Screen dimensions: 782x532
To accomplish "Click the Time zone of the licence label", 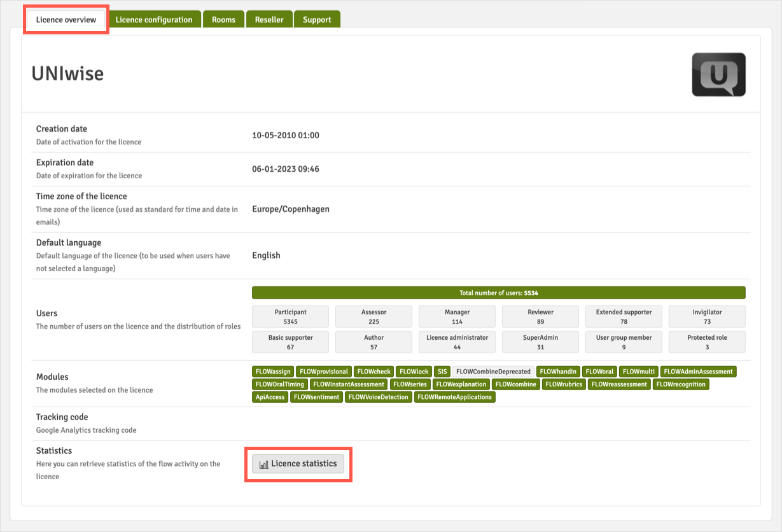I will click(81, 196).
